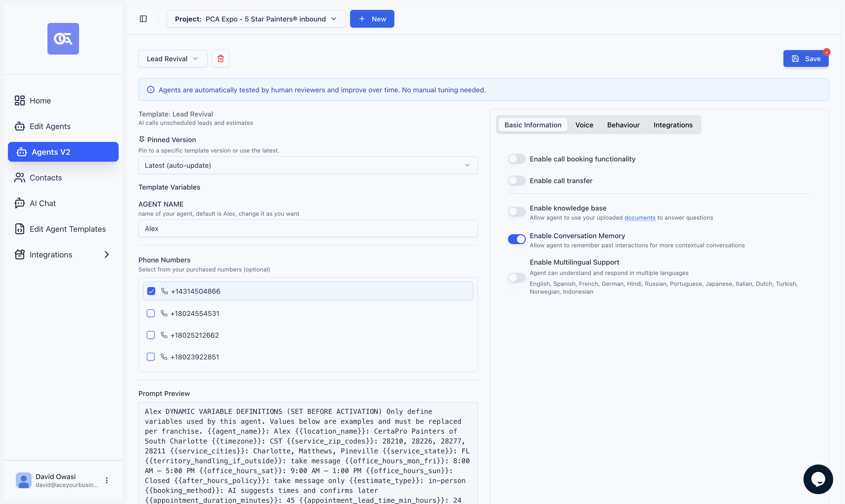Expand Integrations submenu in sidebar
Image resolution: width=845 pixels, height=504 pixels.
[x=106, y=254]
